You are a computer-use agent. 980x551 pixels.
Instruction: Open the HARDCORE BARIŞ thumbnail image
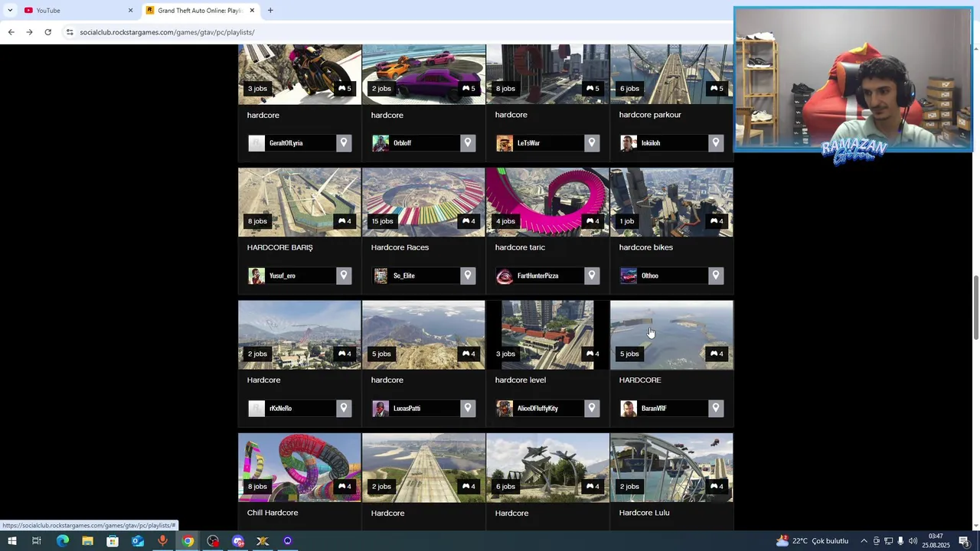tap(299, 202)
